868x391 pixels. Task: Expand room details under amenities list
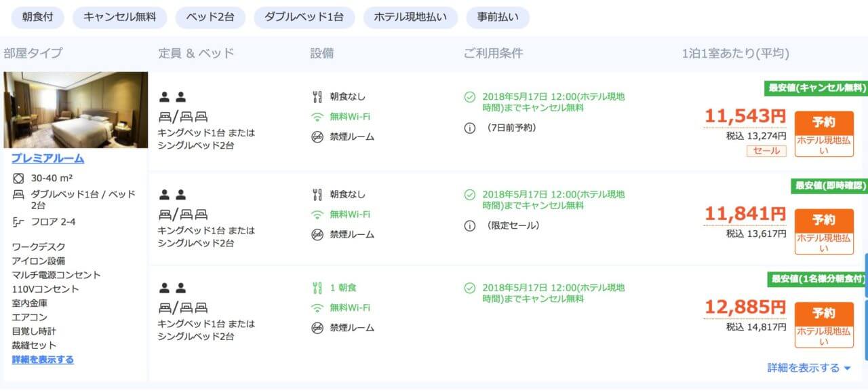point(43,360)
